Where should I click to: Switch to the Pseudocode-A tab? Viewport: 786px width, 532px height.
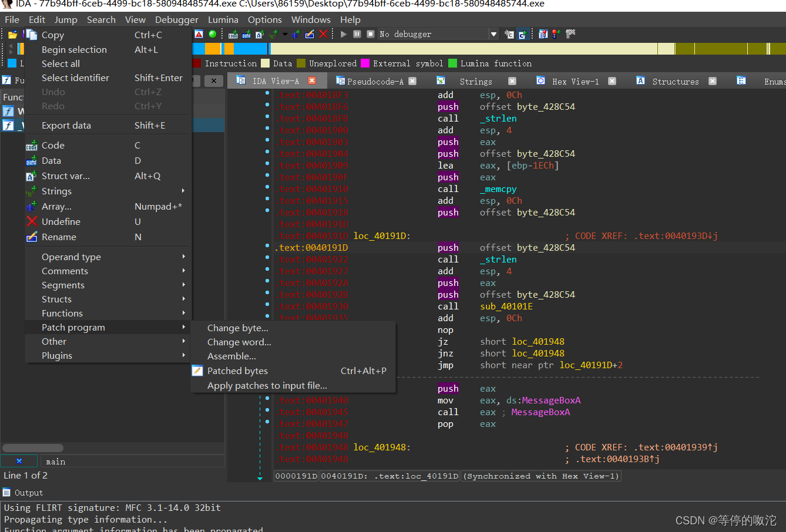click(x=375, y=81)
